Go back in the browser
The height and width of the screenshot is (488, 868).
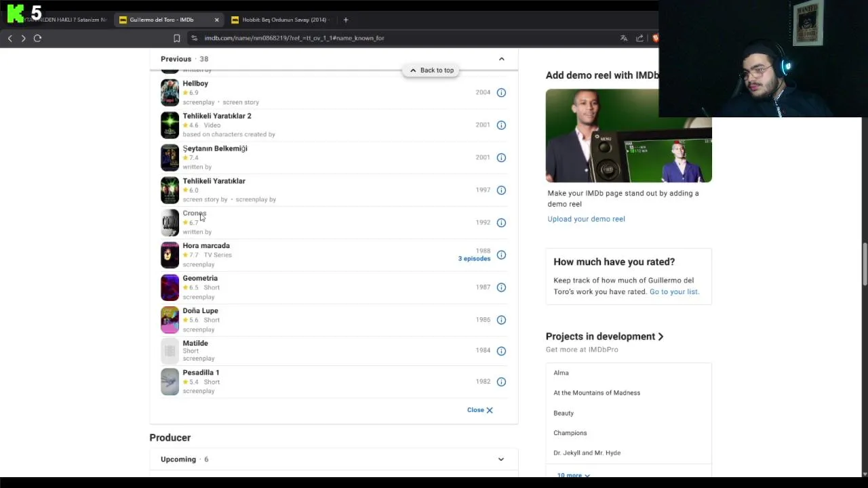(9, 38)
